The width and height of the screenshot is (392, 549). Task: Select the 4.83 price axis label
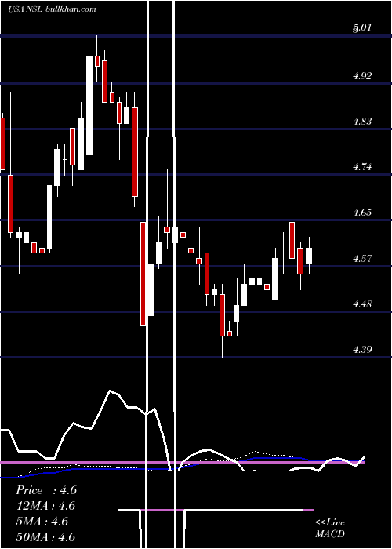tap(362, 122)
